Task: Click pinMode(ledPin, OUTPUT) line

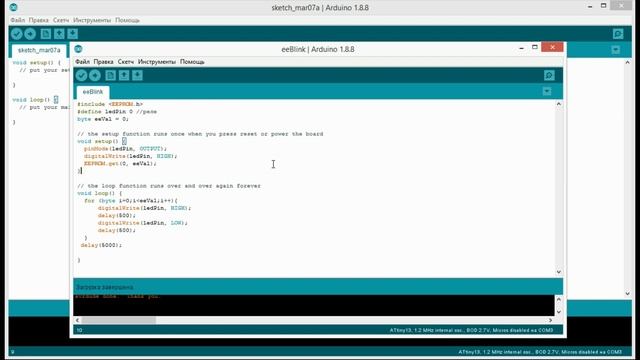Action: click(x=125, y=149)
